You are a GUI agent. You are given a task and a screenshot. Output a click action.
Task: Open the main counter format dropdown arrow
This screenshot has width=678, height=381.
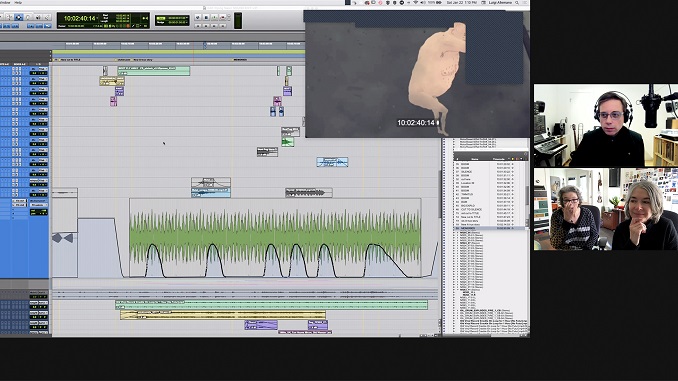click(x=97, y=18)
